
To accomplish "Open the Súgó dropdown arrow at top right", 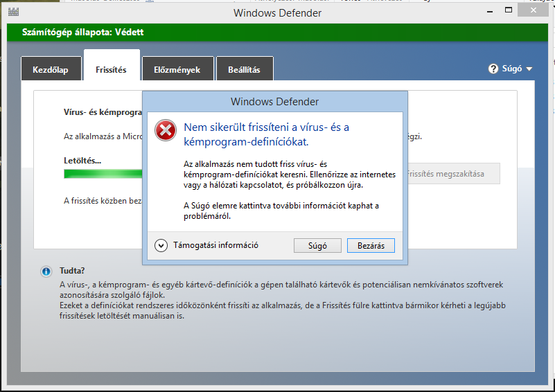I will pos(529,69).
